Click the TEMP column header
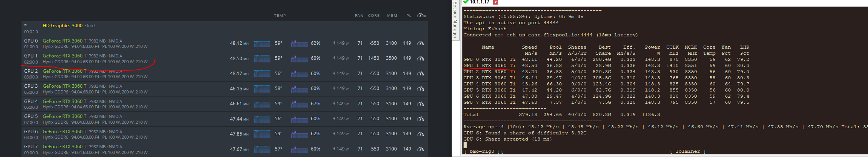The image size is (868, 157). [x=280, y=16]
